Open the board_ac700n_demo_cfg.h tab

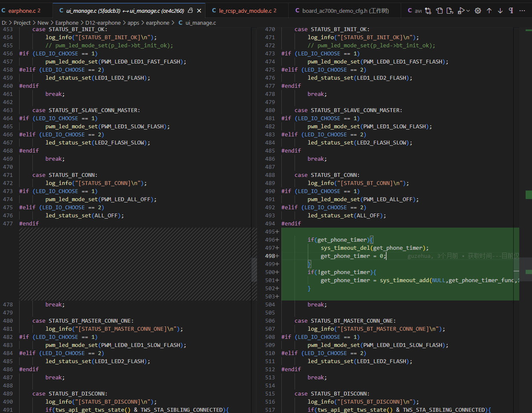tap(345, 11)
